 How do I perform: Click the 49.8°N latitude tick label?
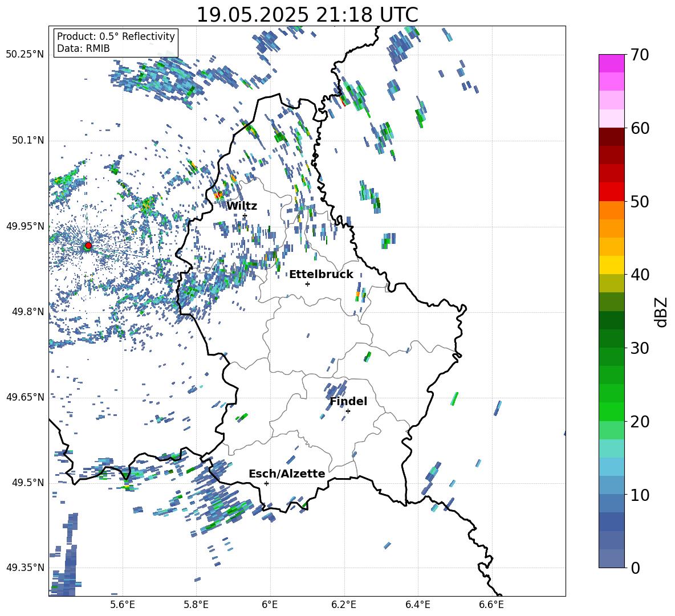pos(27,312)
